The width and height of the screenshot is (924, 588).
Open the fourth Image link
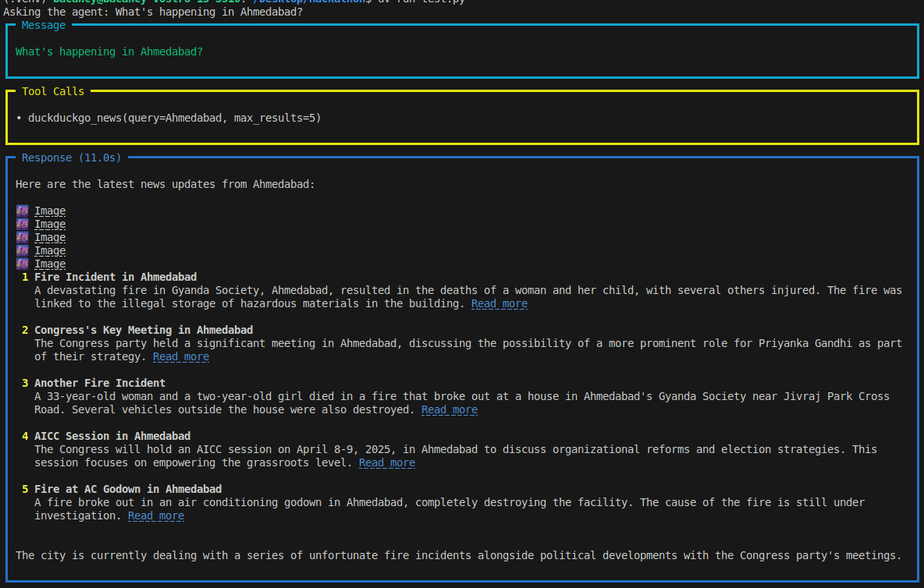(x=49, y=250)
